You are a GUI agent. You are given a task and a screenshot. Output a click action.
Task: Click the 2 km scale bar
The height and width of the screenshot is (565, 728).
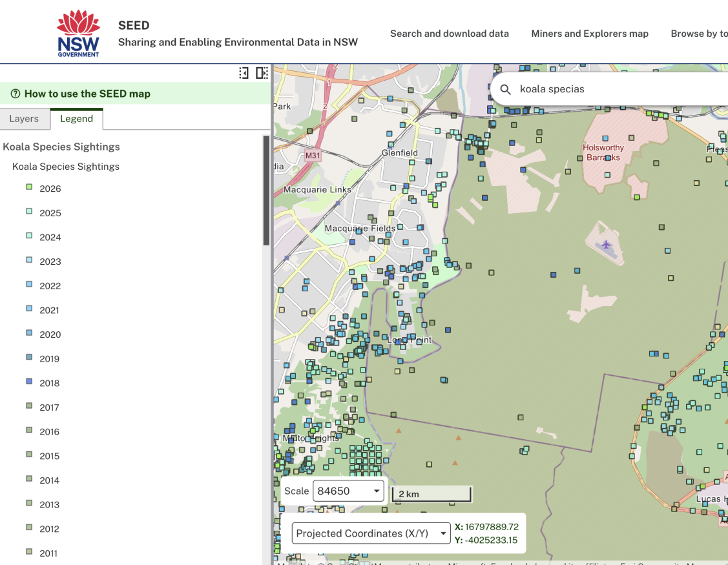coord(432,494)
